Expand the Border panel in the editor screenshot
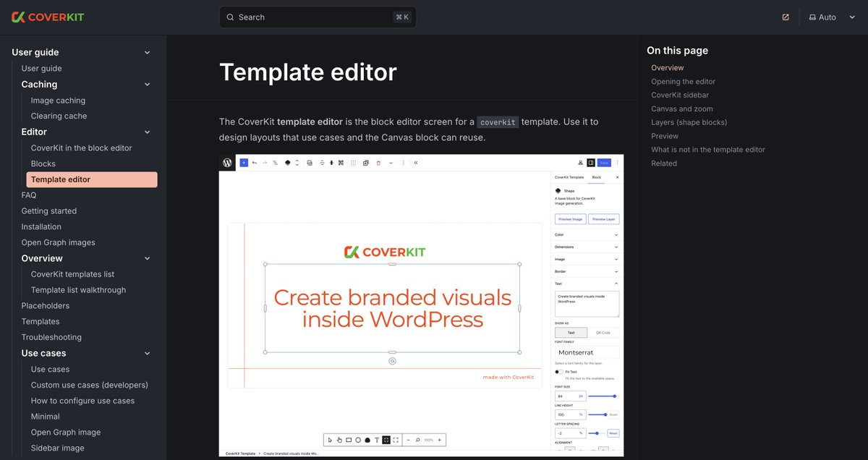The image size is (868, 460). click(x=587, y=272)
